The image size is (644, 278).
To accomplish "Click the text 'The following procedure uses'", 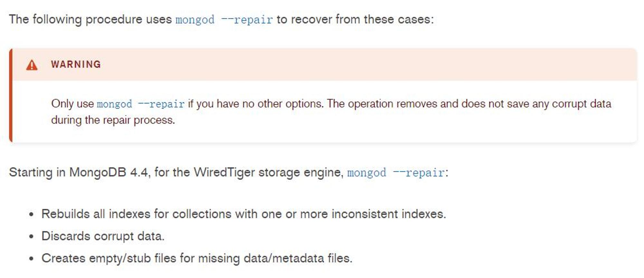I will [x=90, y=20].
